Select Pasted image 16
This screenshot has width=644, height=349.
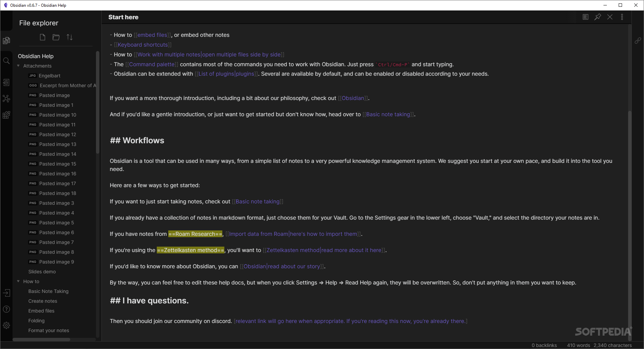[58, 174]
